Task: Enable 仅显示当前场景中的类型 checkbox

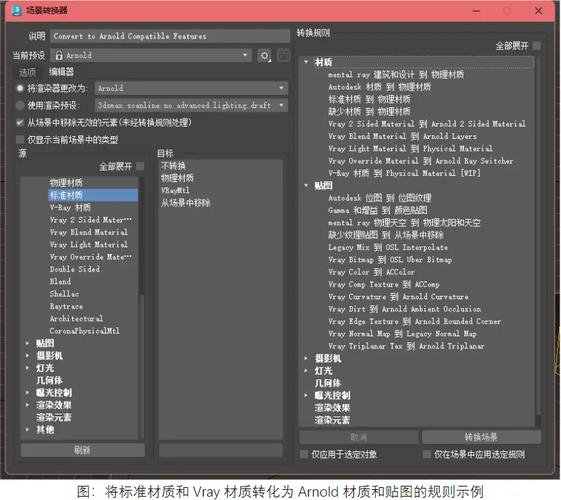Action: click(x=20, y=139)
